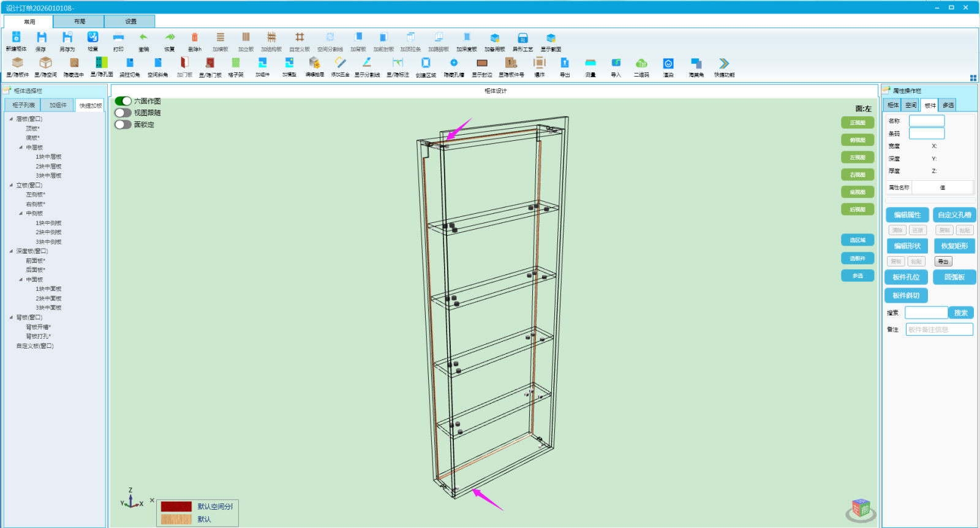Viewport: 980px width, 528px height.
Task: Turn on the 面锁定 toggle
Action: [123, 124]
